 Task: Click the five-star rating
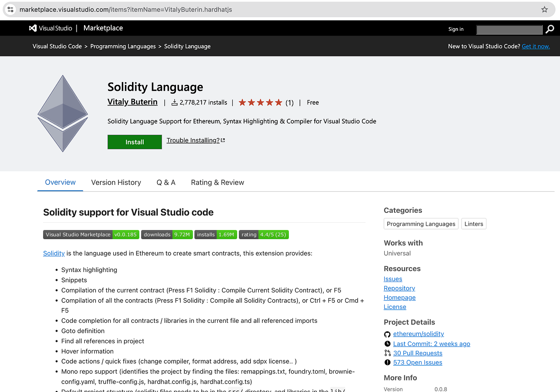tap(260, 103)
